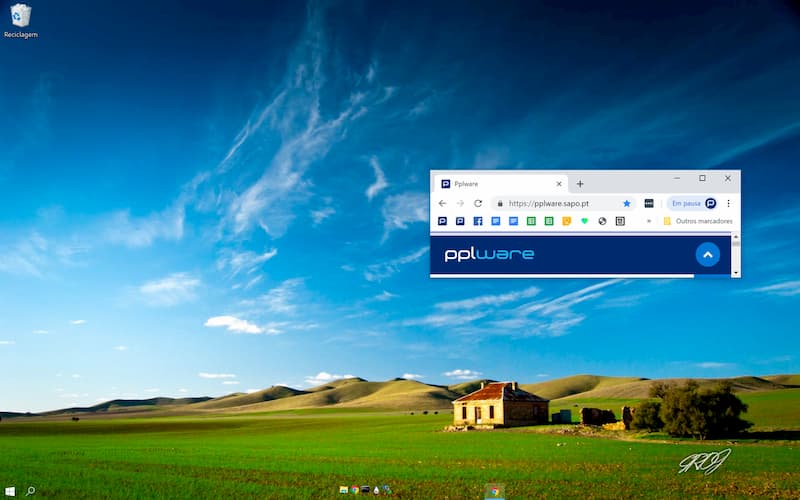Open the dark extension icon beside address bar
The height and width of the screenshot is (500, 800).
[x=649, y=203]
